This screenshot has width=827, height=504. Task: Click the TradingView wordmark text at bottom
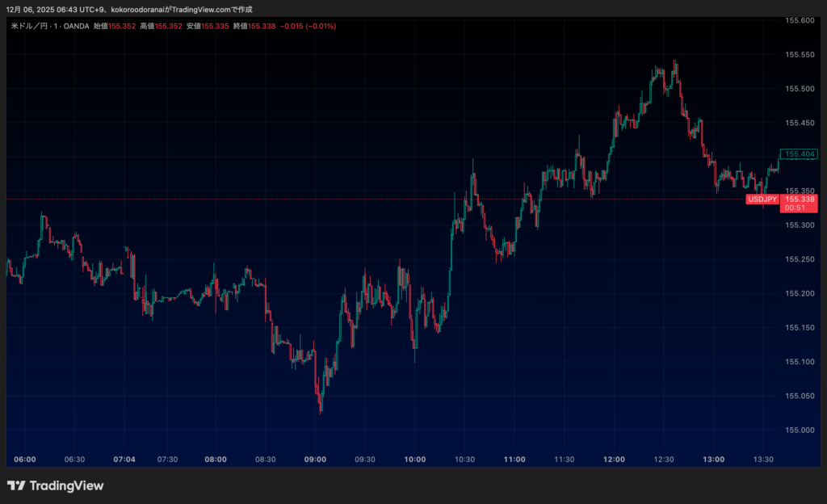66,485
